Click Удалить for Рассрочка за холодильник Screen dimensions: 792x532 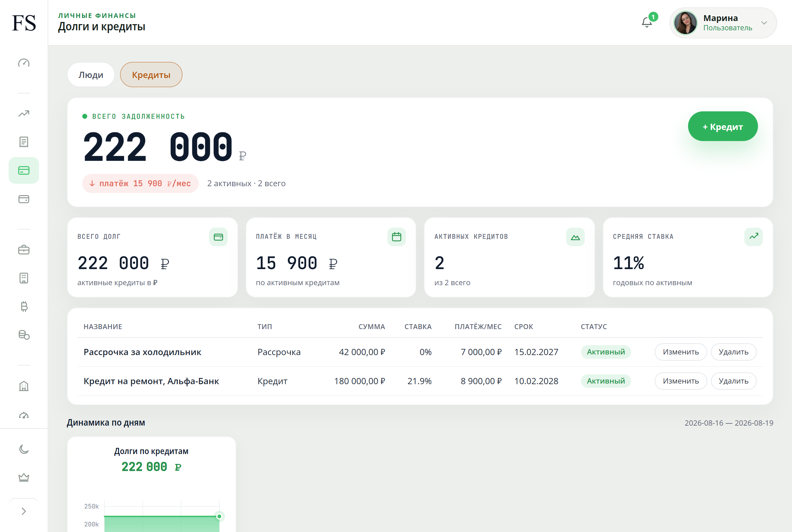tap(734, 352)
